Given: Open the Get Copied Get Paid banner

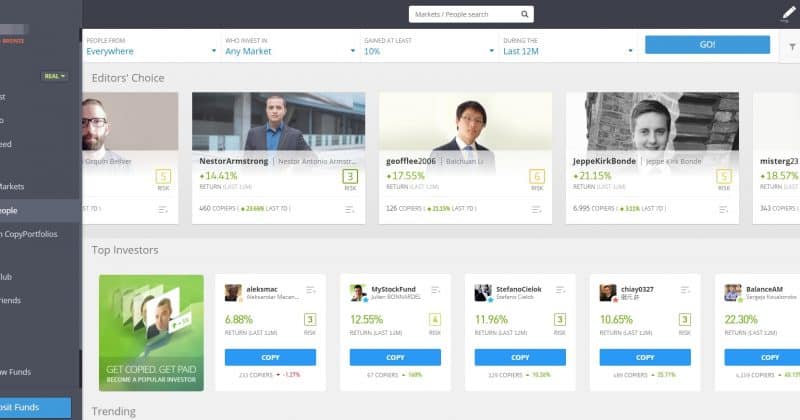Looking at the screenshot, I should coord(151,333).
